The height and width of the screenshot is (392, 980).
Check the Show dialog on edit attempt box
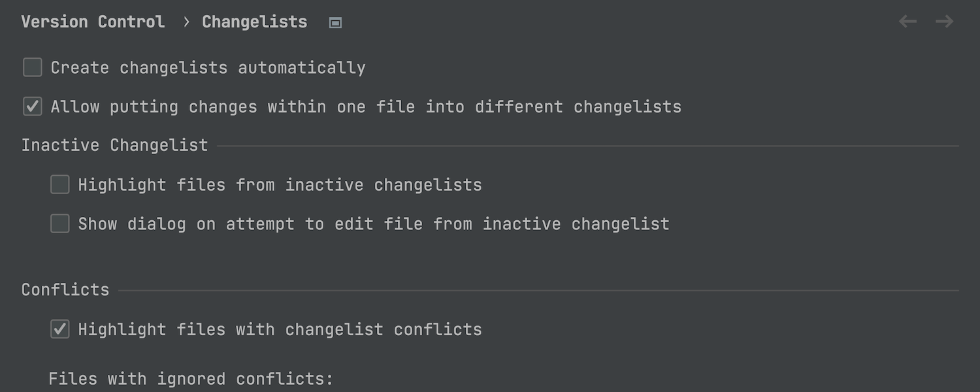click(x=60, y=224)
